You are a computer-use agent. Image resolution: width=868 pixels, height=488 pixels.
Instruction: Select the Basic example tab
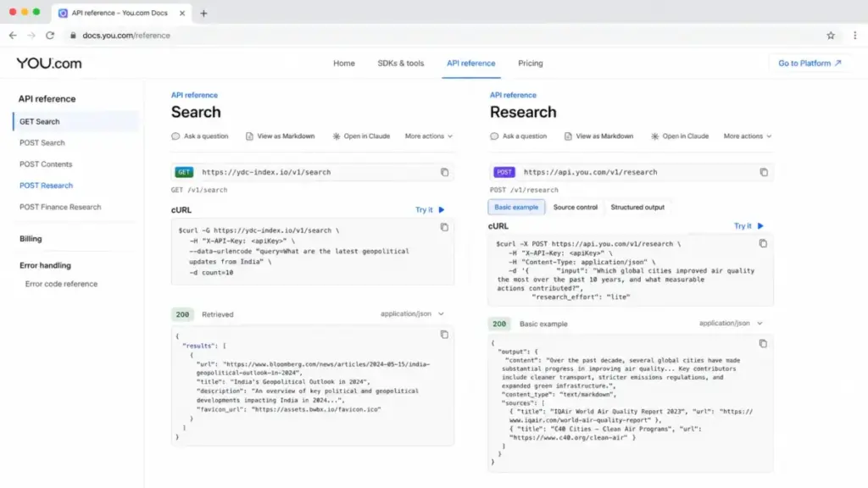(516, 207)
